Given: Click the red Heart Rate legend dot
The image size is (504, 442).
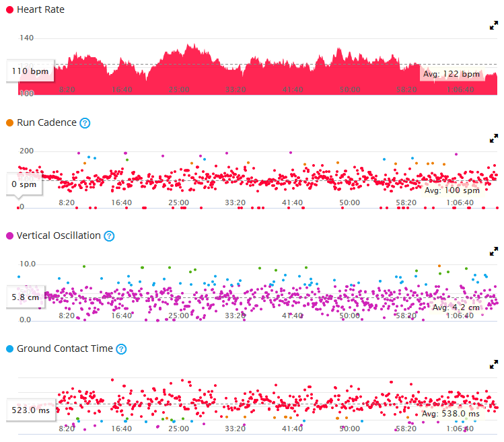Looking at the screenshot, I should point(9,9).
